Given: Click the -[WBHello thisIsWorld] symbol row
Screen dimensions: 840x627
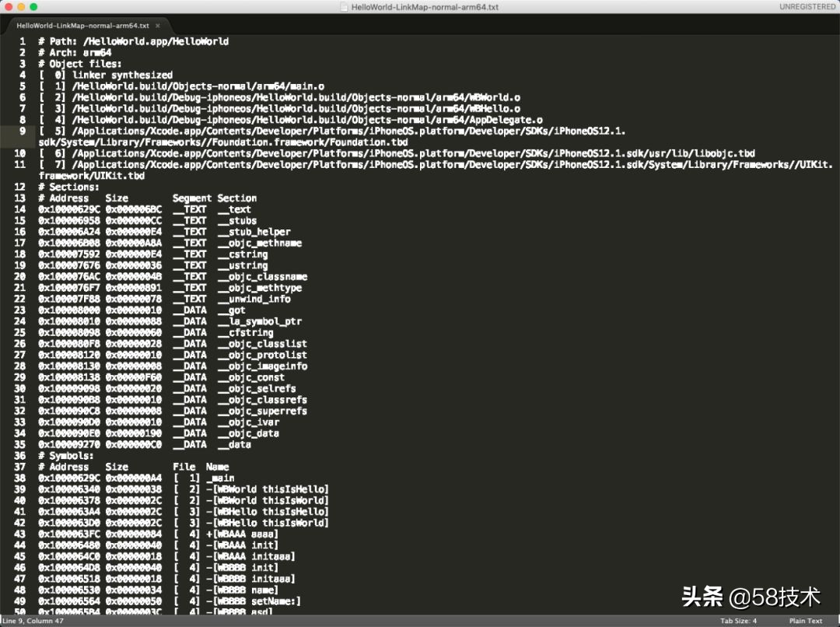Looking at the screenshot, I should coord(184,523).
